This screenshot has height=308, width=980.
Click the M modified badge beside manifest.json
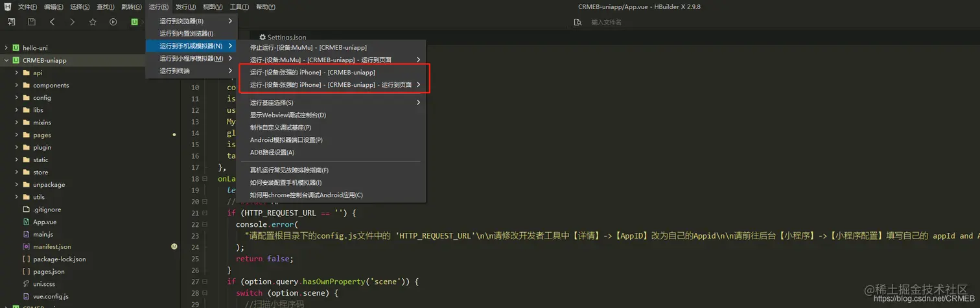pyautogui.click(x=174, y=246)
